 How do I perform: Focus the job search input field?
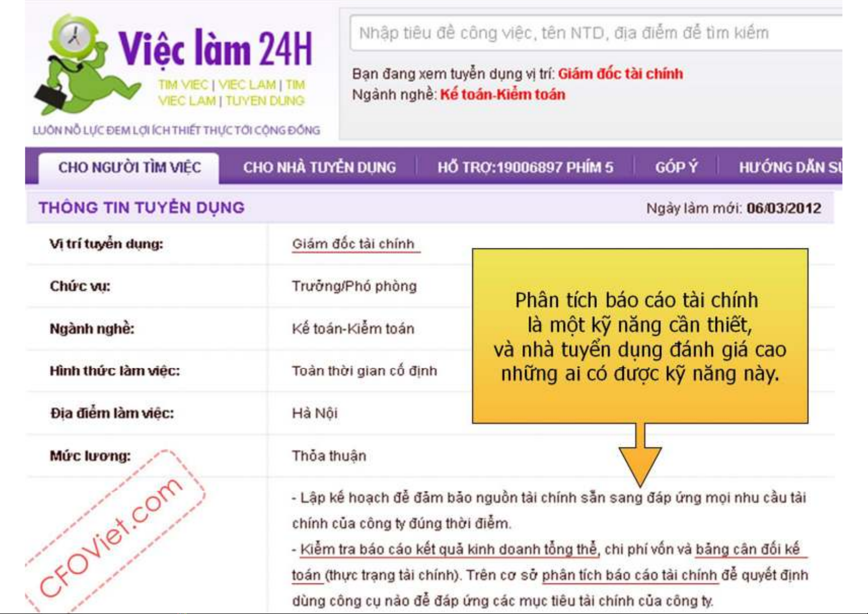click(592, 33)
